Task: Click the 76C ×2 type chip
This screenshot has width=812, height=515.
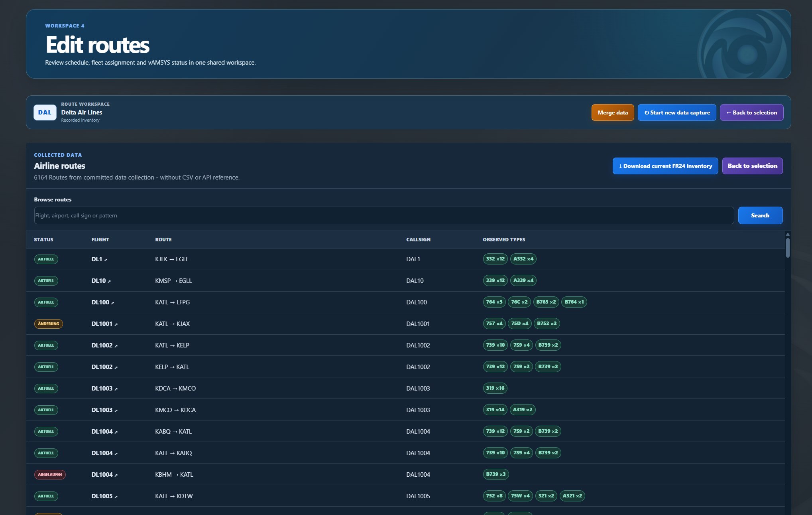Action: coord(519,302)
